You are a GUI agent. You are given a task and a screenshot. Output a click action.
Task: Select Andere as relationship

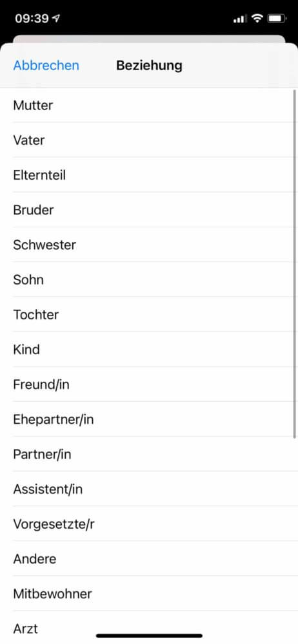click(149, 558)
